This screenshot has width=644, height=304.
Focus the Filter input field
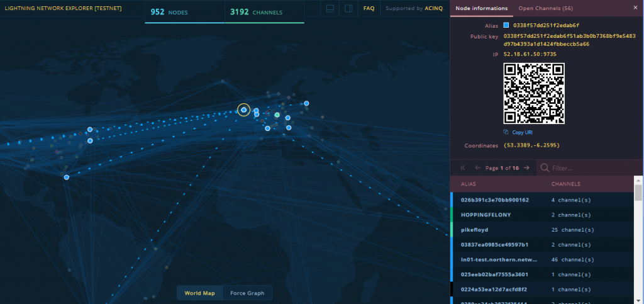pyautogui.click(x=591, y=167)
